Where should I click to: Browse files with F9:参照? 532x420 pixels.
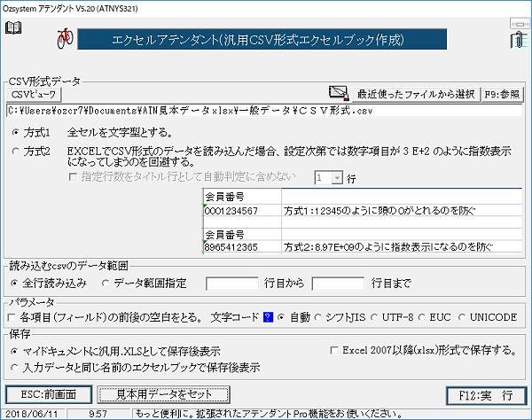pos(502,94)
